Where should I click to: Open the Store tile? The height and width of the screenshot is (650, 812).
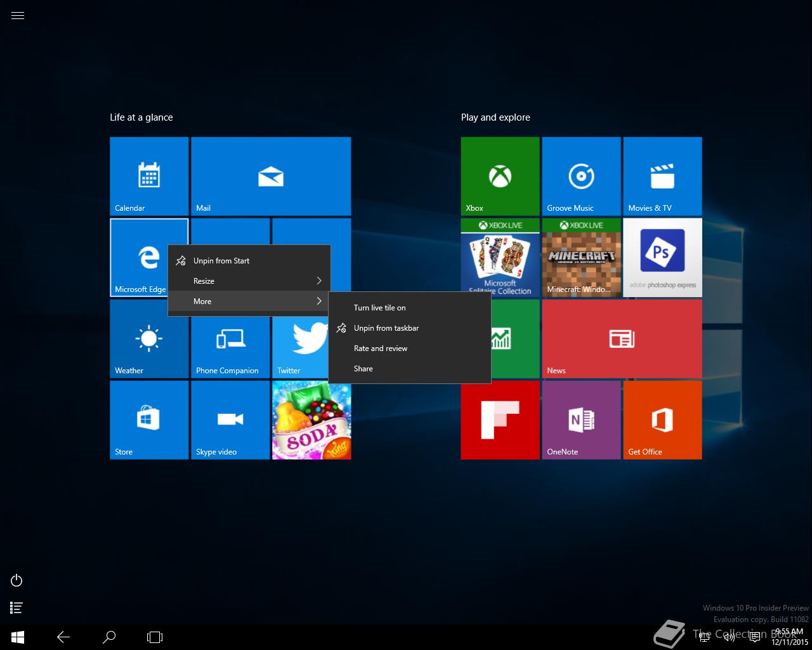(x=149, y=420)
